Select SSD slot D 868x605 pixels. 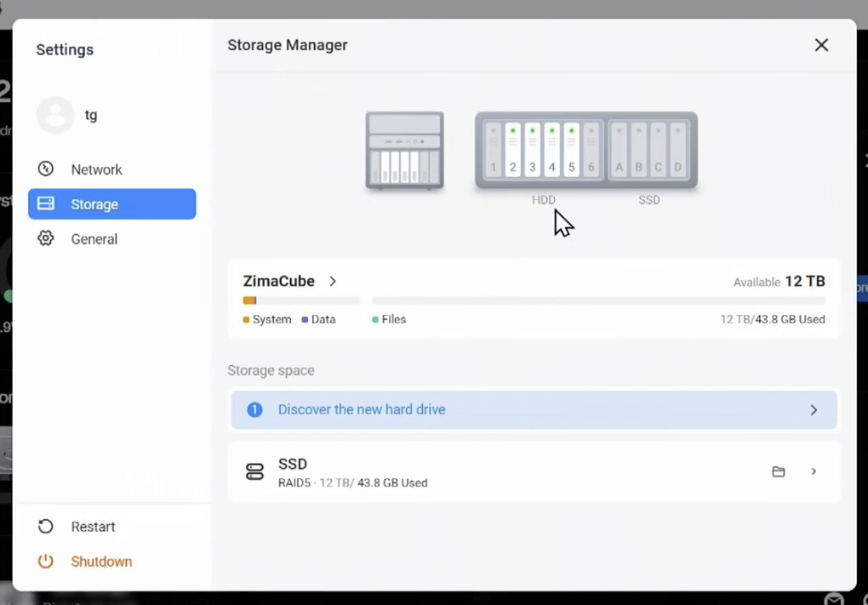677,150
